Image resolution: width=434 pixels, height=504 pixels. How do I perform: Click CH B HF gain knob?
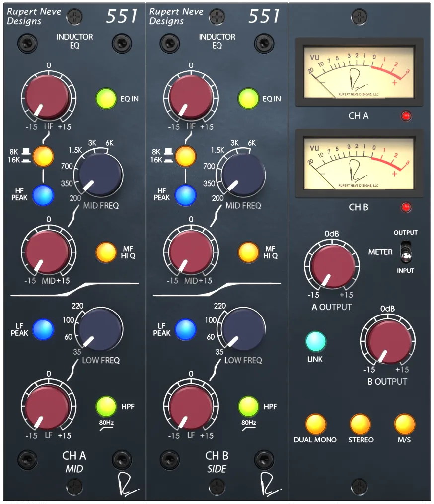click(191, 98)
